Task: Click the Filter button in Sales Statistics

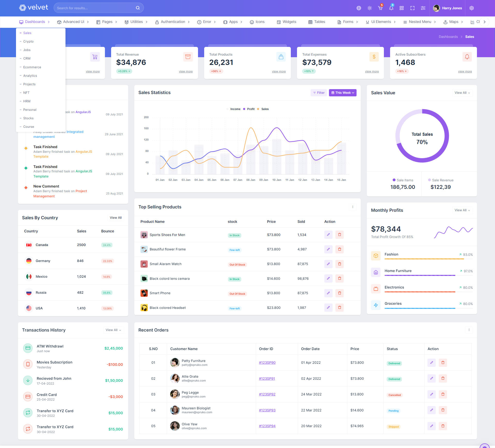Action: tap(319, 93)
